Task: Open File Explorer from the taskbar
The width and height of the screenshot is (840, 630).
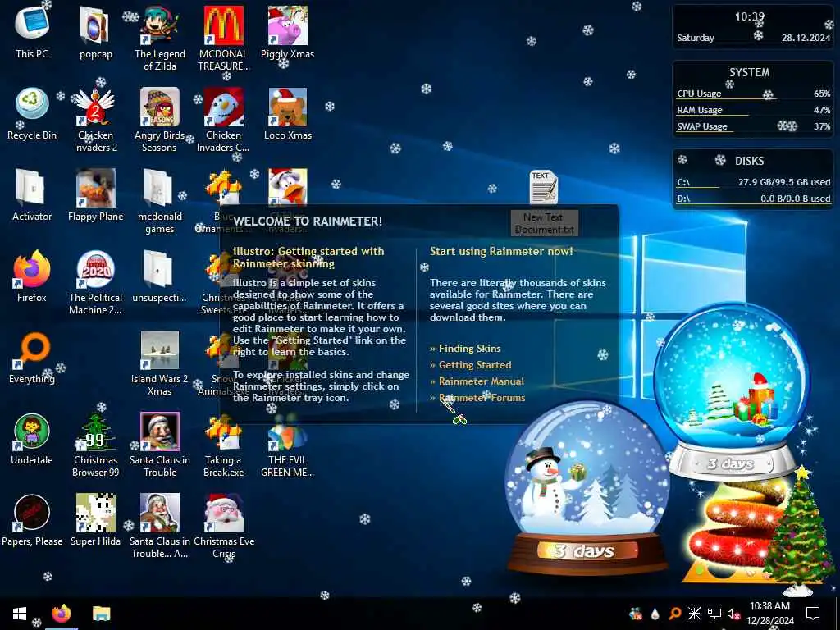Action: coord(101,614)
